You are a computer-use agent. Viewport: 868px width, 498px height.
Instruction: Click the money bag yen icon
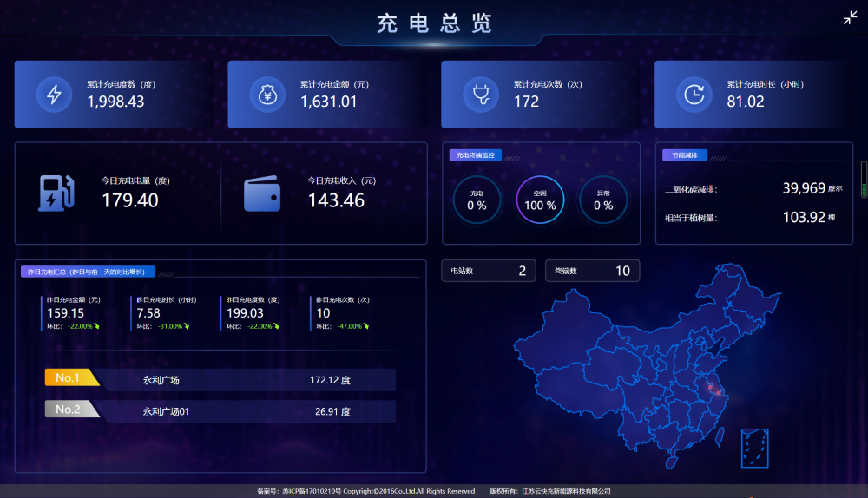tap(267, 95)
